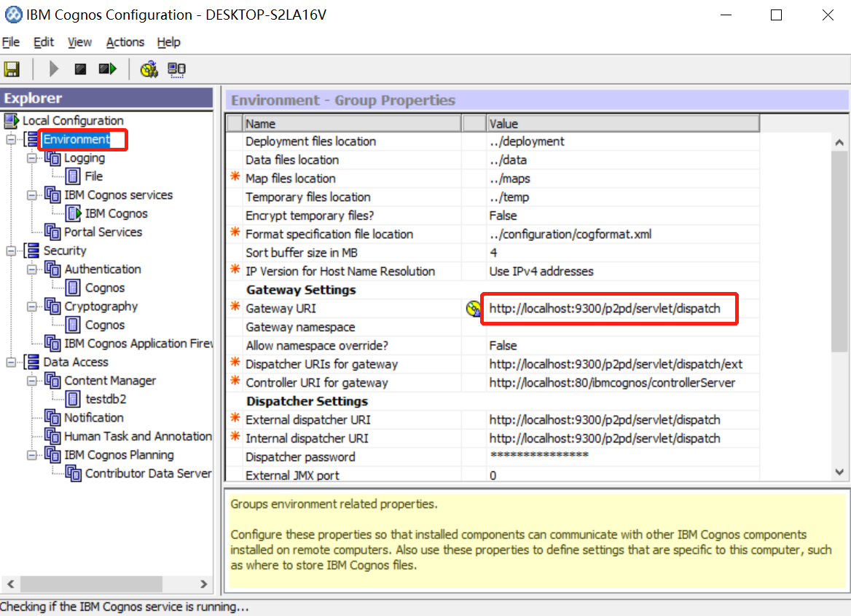Click the Allow namespace override False value
This screenshot has width=851, height=616.
tap(623, 345)
